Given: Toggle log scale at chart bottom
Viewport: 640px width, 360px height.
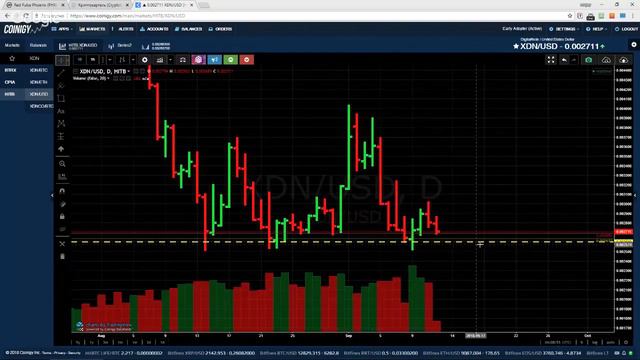Looking at the screenshot, I should (x=595, y=342).
